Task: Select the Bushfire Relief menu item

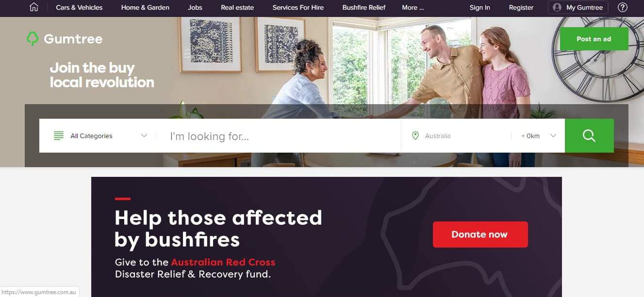Action: click(364, 7)
